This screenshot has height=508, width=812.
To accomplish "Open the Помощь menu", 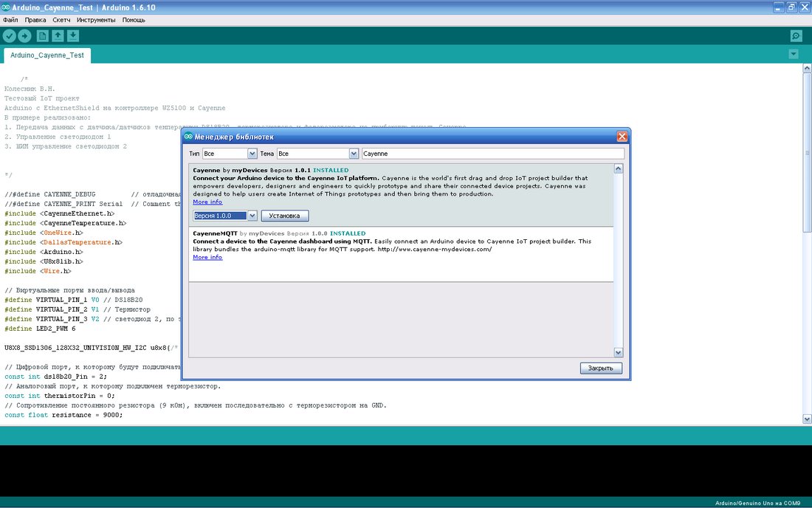I will 134,20.
